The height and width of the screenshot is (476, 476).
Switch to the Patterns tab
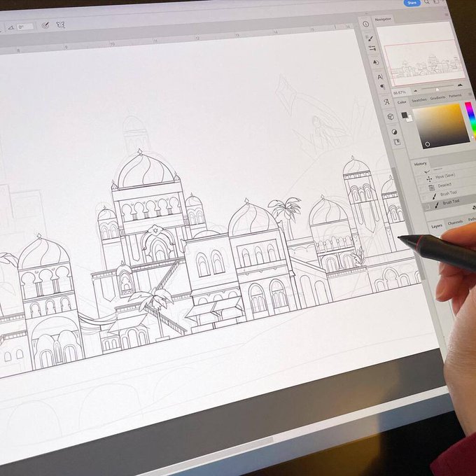point(455,96)
